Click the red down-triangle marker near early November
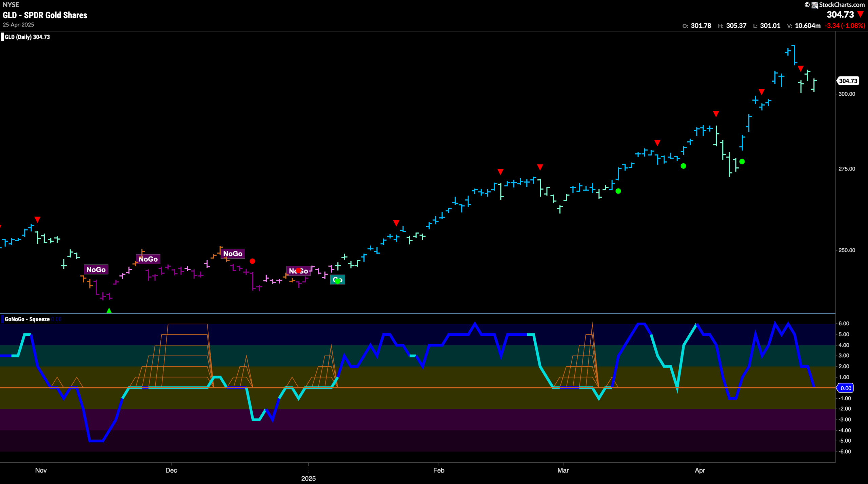Screen dimensions: 868x484 (38, 220)
